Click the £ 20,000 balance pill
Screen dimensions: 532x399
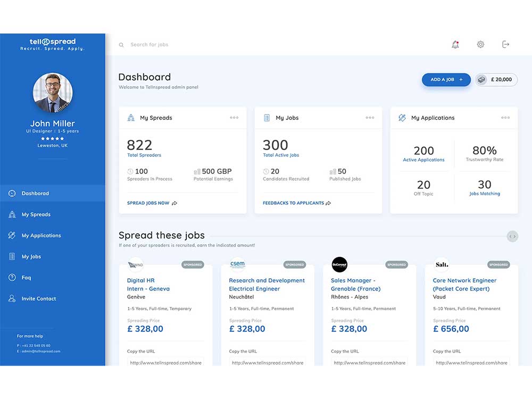[496, 80]
